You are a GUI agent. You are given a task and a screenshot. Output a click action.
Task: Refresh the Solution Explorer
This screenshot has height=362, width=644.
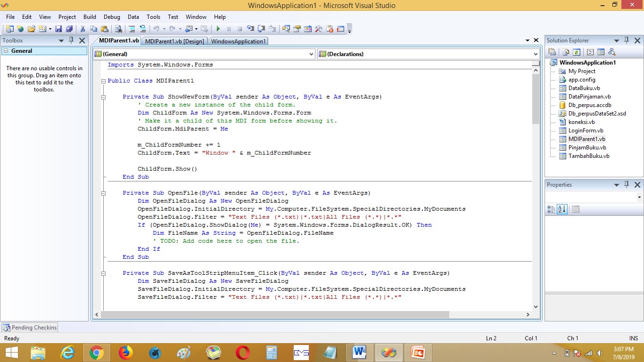pyautogui.click(x=577, y=52)
